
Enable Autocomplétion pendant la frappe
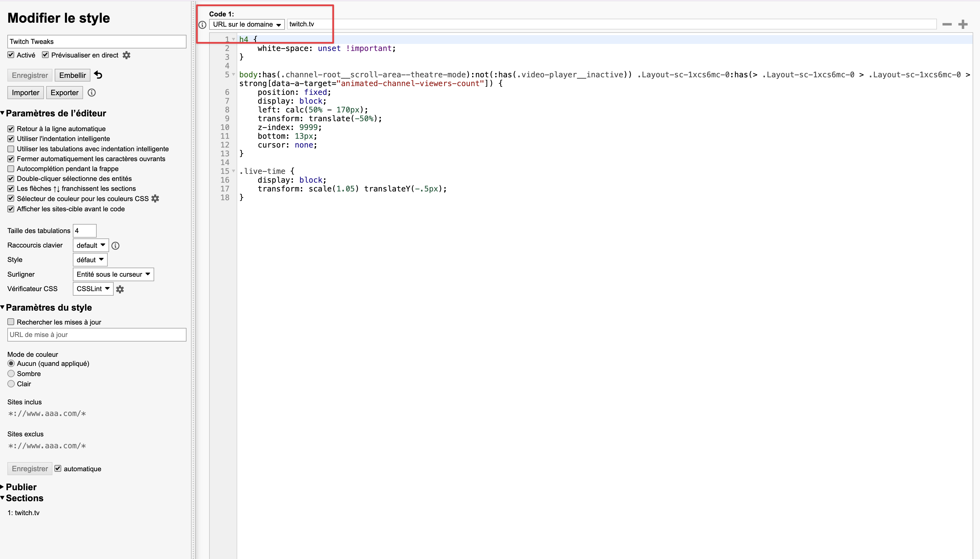[11, 168]
